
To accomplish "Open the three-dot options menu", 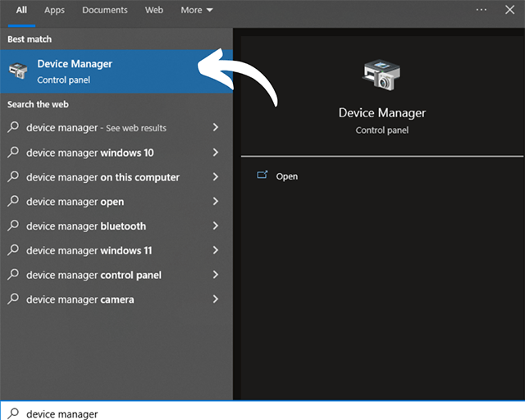I will click(x=482, y=10).
